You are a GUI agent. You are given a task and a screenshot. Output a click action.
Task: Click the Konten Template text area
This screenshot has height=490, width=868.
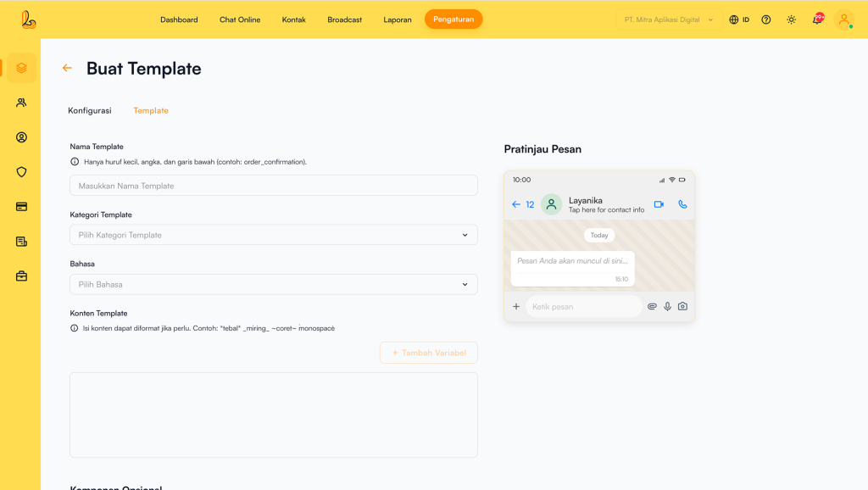coord(273,415)
